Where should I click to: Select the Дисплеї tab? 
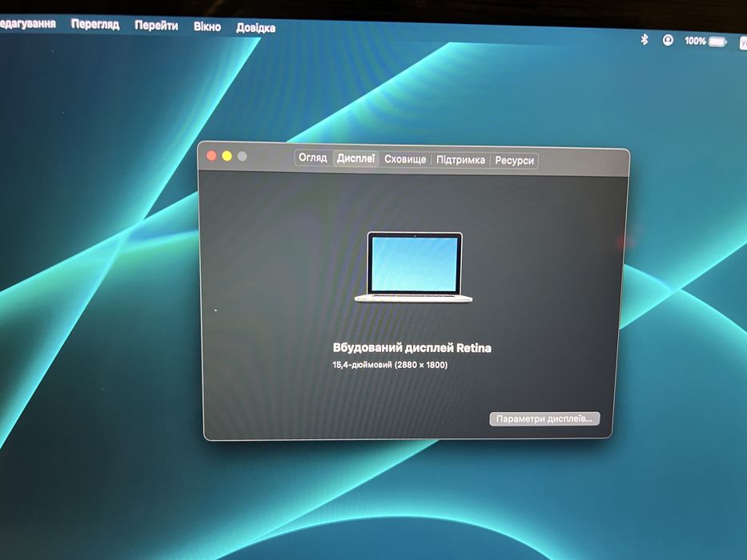tap(355, 158)
